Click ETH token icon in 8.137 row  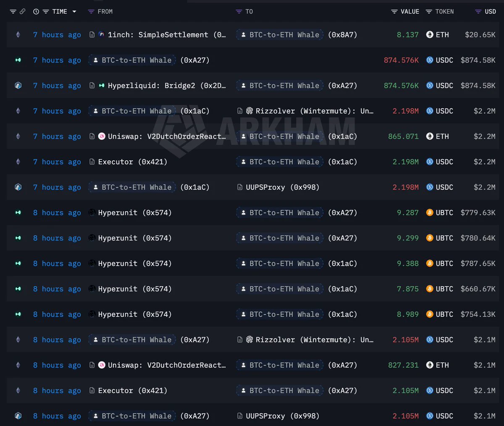pyautogui.click(x=430, y=35)
